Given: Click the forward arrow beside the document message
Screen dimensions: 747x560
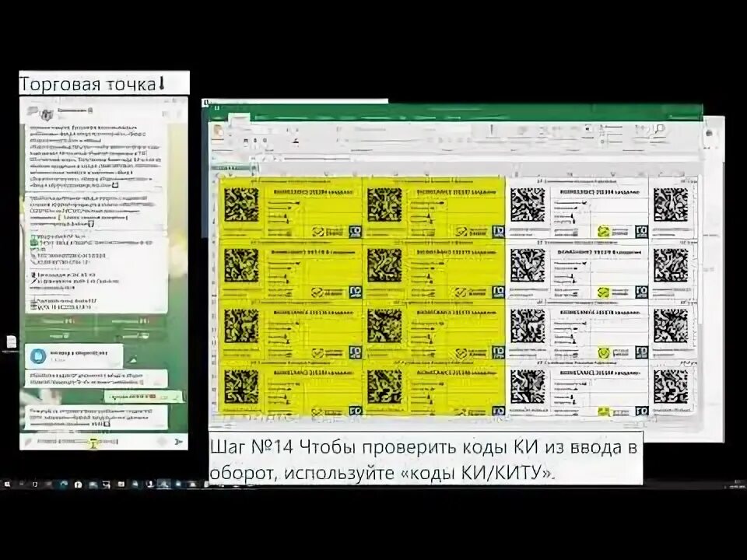Looking at the screenshot, I should pos(133,359).
